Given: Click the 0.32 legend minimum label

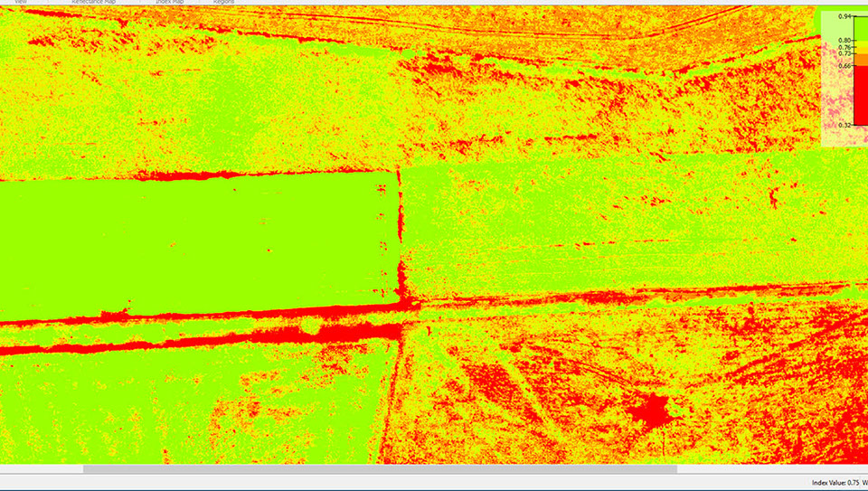Looking at the screenshot, I should [x=844, y=125].
